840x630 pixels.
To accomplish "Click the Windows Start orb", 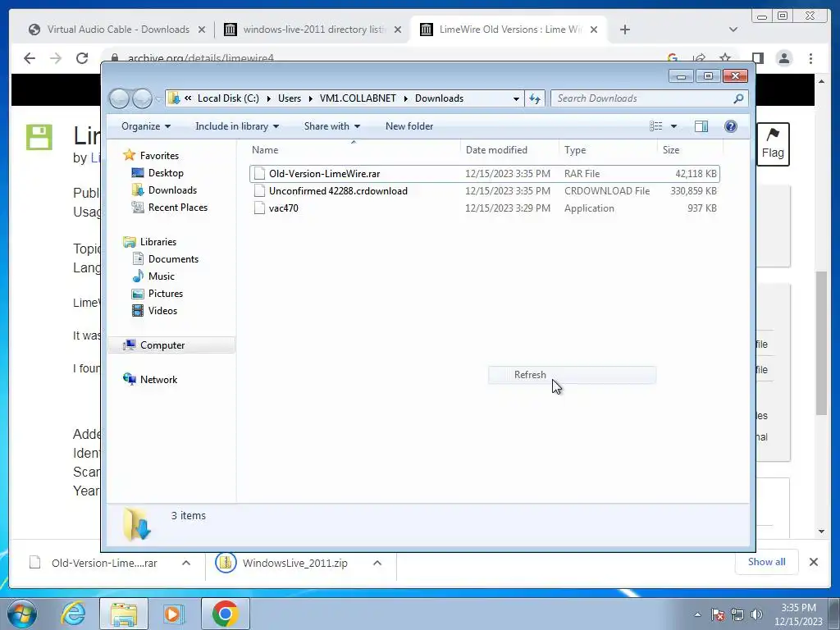I will (x=22, y=614).
